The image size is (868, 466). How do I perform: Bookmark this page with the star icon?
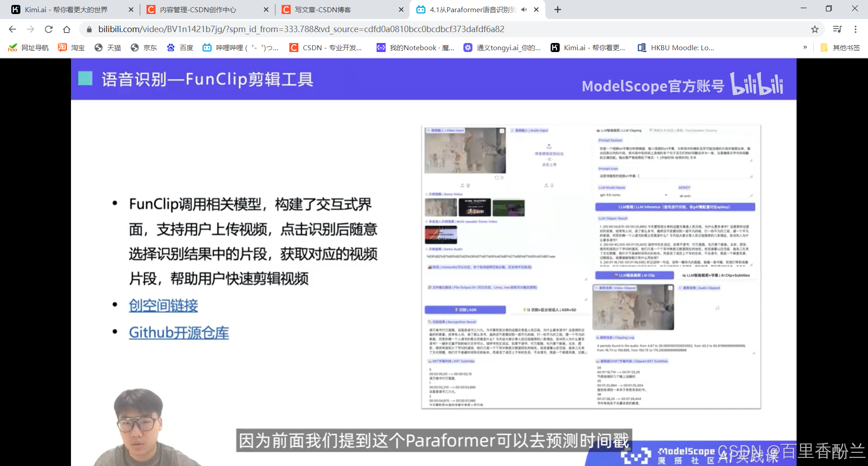[815, 29]
